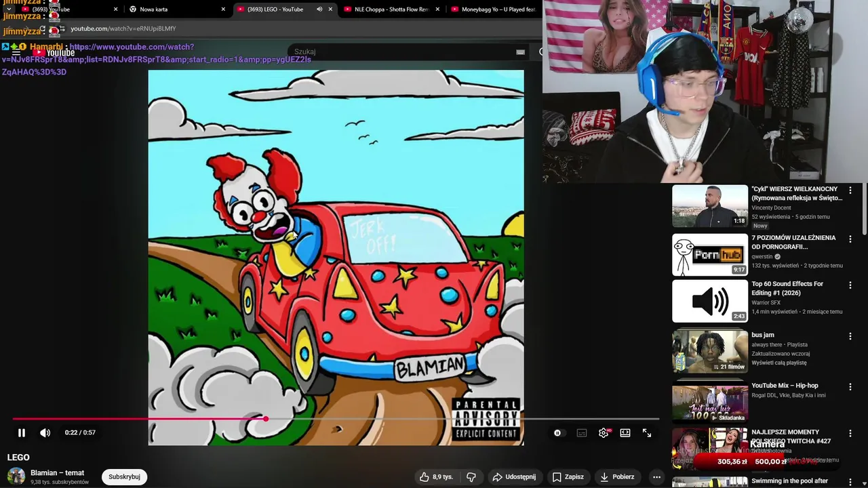Open the Top 60 Sound Effects thumbnail
Image resolution: width=868 pixels, height=488 pixels.
[x=710, y=302]
